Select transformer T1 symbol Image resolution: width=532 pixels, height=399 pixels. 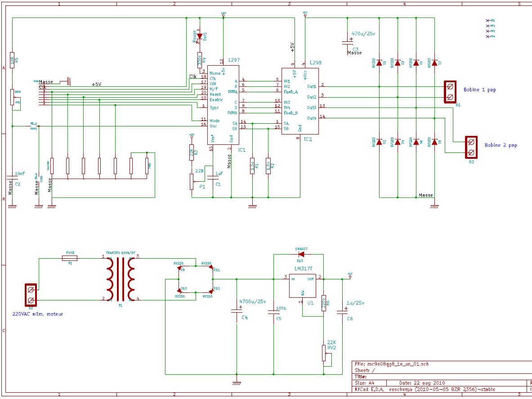tap(120, 279)
